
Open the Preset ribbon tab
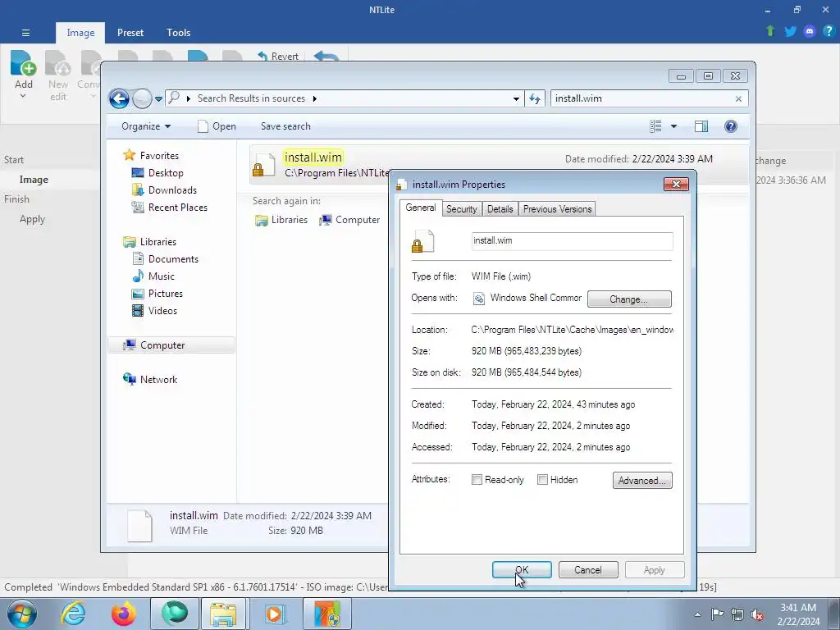coord(130,33)
